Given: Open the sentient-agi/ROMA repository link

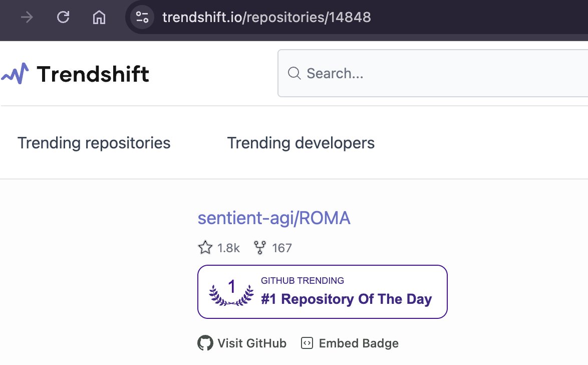Looking at the screenshot, I should pos(274,218).
